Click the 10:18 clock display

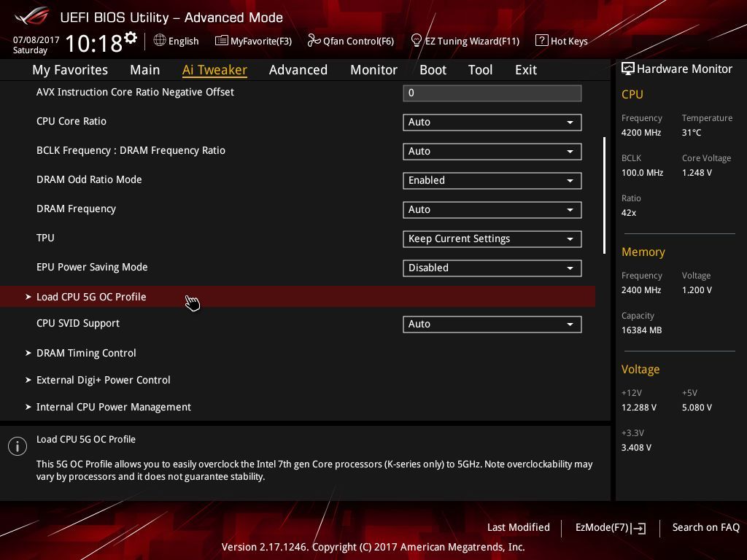tap(94, 43)
